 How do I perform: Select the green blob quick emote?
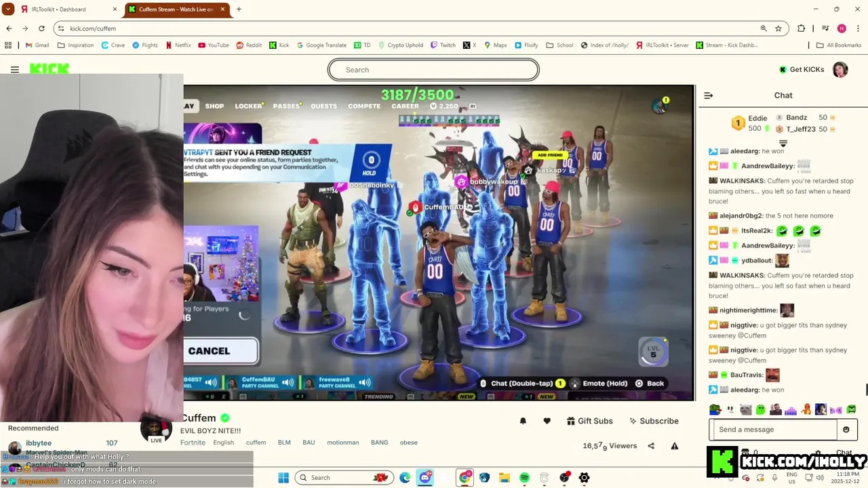click(761, 409)
